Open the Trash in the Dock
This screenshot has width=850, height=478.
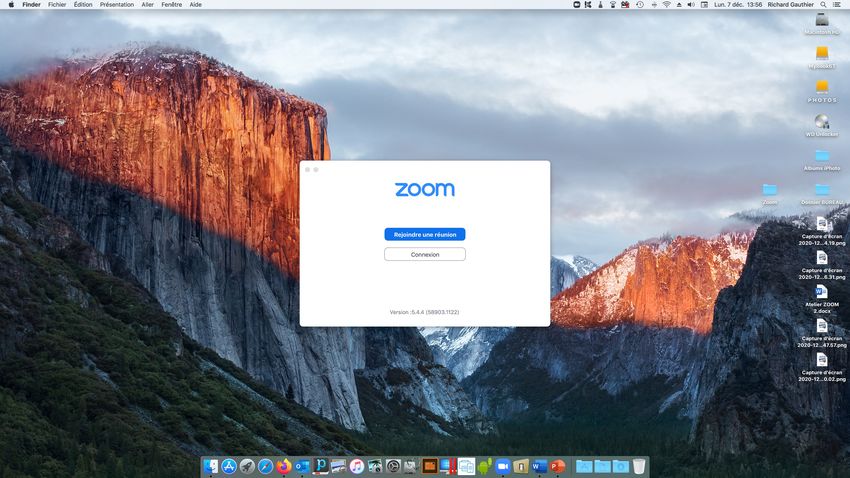click(639, 467)
